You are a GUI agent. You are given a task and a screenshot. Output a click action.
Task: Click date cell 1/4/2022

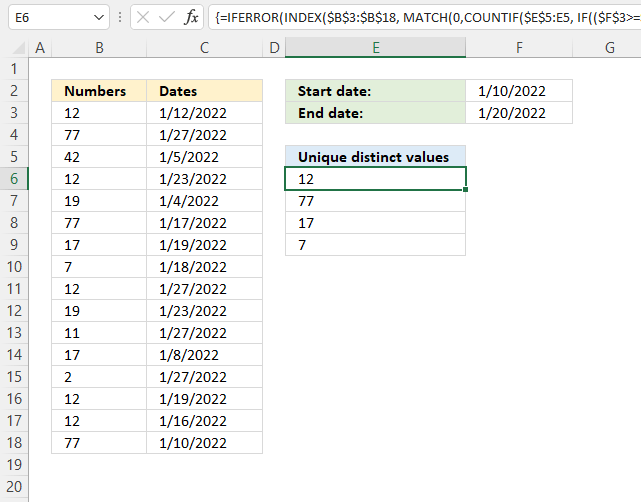pyautogui.click(x=204, y=201)
